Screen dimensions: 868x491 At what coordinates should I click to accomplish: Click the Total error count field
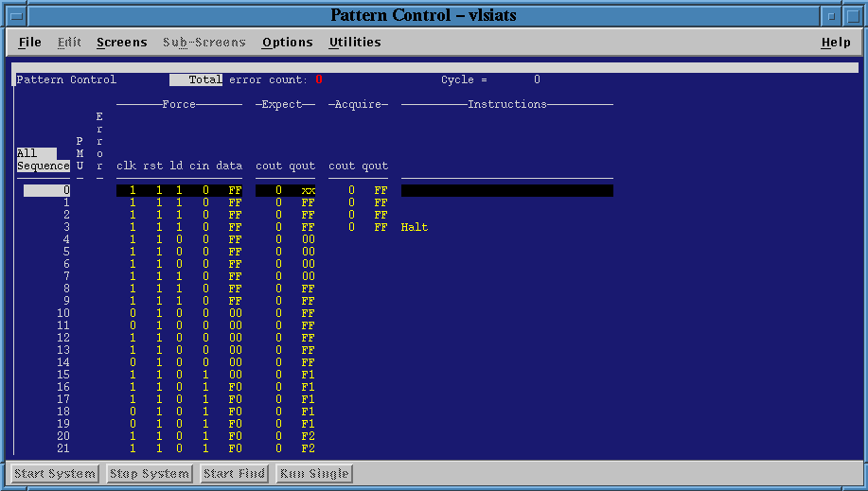[196, 79]
